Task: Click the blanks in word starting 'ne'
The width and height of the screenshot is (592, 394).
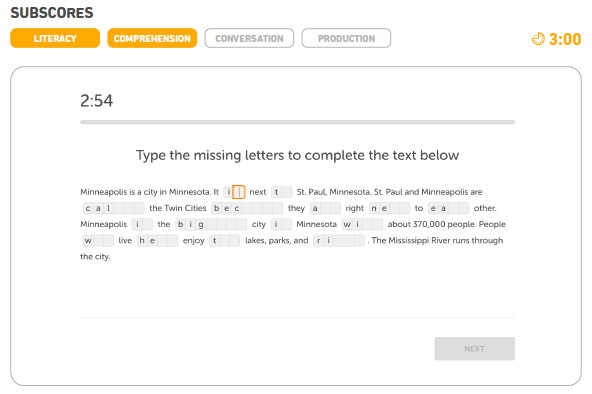Action: pyautogui.click(x=399, y=208)
